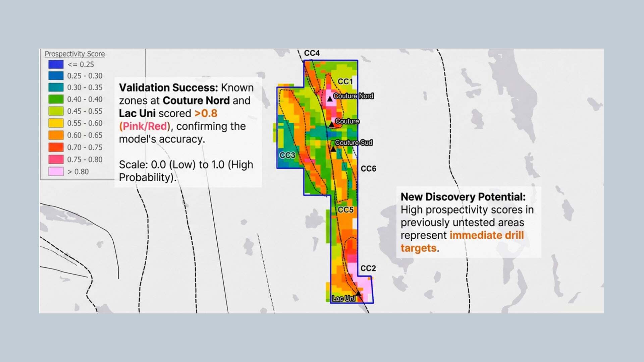Click the orange 0.60 - 0.65 legend swatch

56,135
